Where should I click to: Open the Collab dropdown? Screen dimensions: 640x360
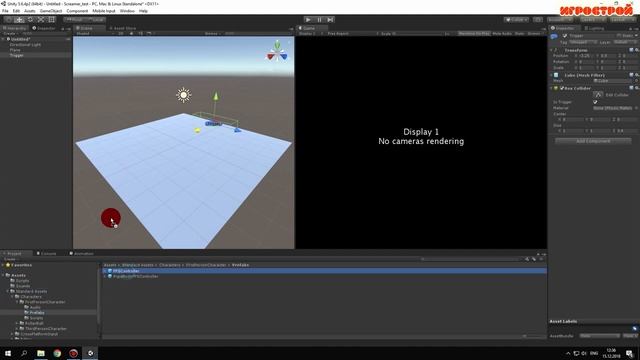pyautogui.click(x=516, y=20)
